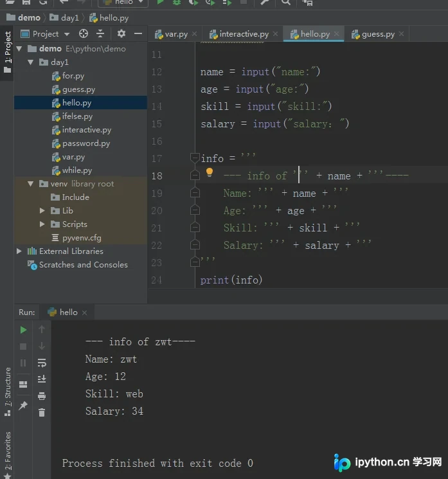Image resolution: width=448 pixels, height=479 pixels.
Task: Select the hello tab in Run panel
Action: pos(68,312)
